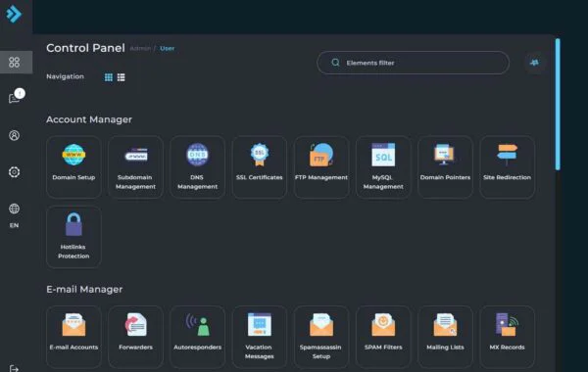The width and height of the screenshot is (588, 372).
Task: Click the vertical scrollbar thumb
Action: pos(558,104)
